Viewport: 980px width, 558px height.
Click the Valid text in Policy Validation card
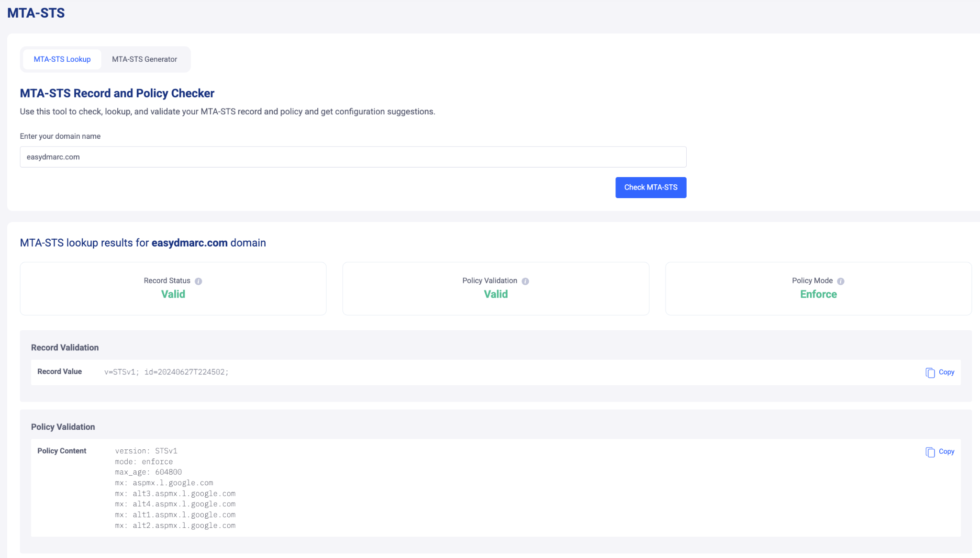pos(495,294)
